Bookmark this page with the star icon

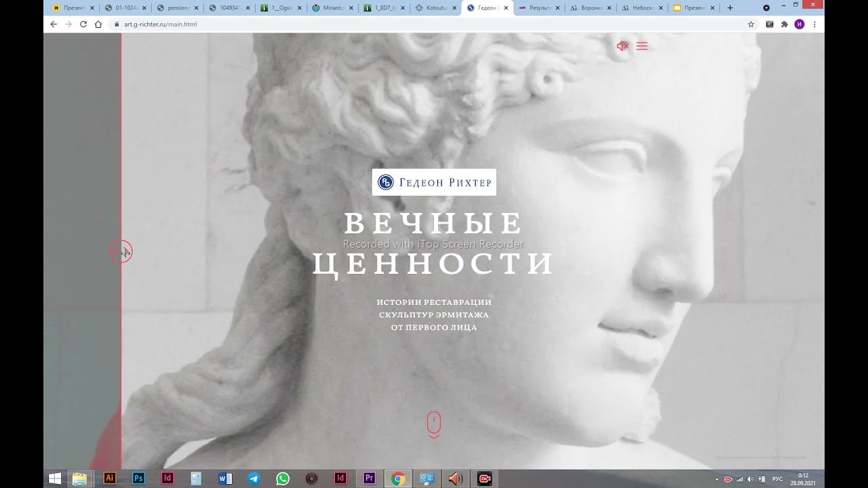click(751, 24)
